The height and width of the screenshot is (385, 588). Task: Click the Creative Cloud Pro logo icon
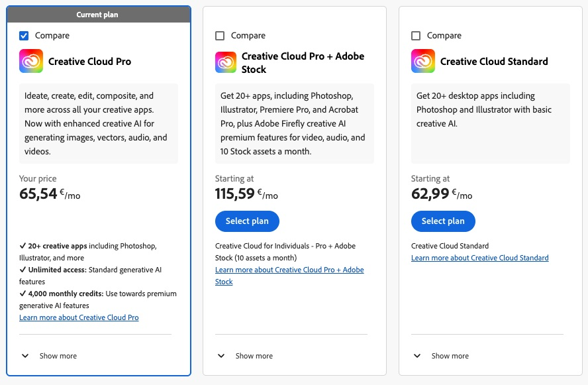(x=31, y=62)
